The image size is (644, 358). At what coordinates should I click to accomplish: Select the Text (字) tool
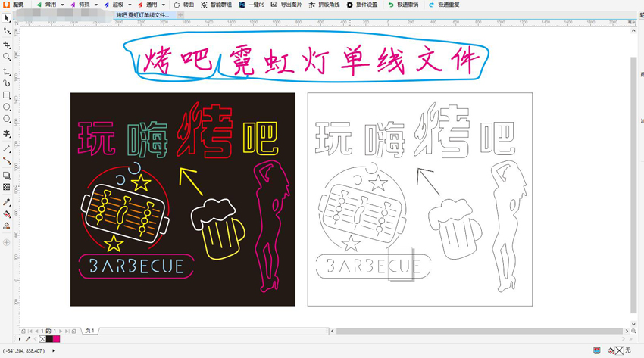tap(7, 134)
